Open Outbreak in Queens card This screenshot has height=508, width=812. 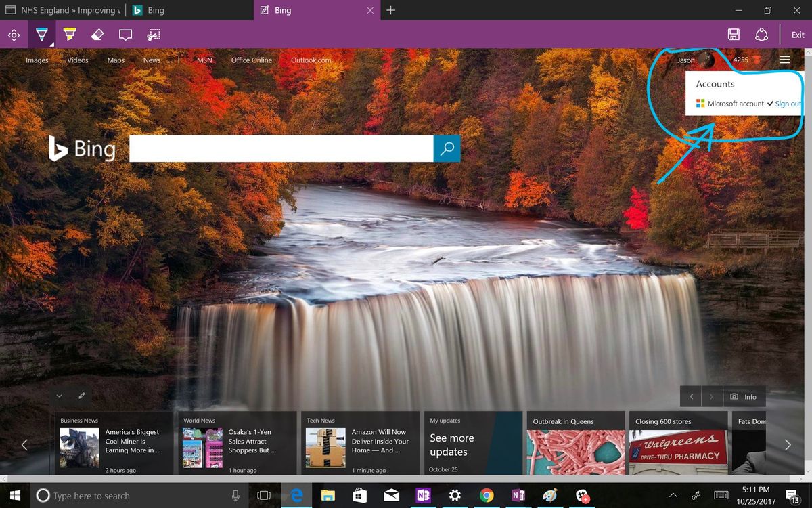576,444
